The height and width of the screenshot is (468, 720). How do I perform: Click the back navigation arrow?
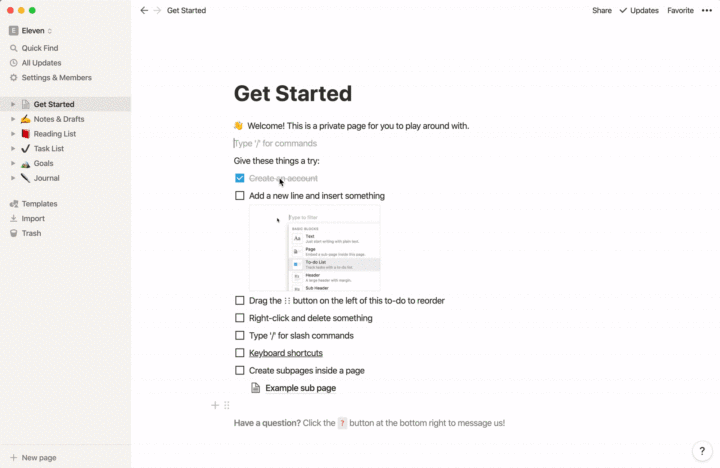click(144, 10)
